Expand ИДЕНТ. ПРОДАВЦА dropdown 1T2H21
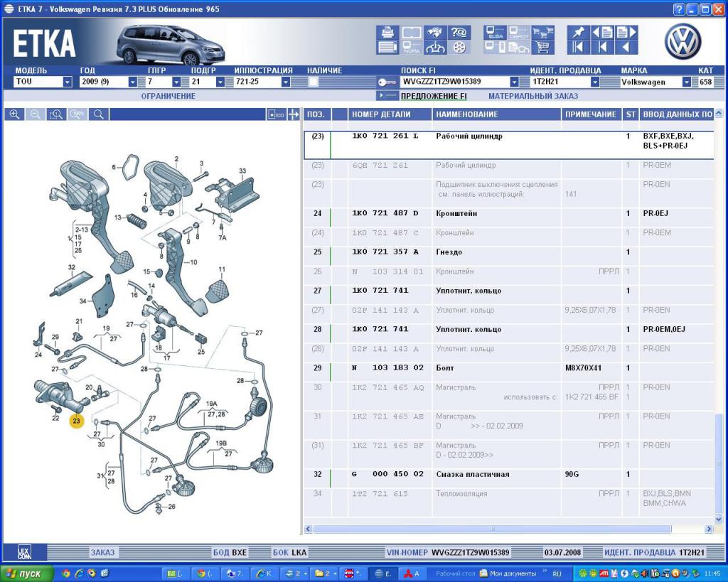 pyautogui.click(x=595, y=82)
